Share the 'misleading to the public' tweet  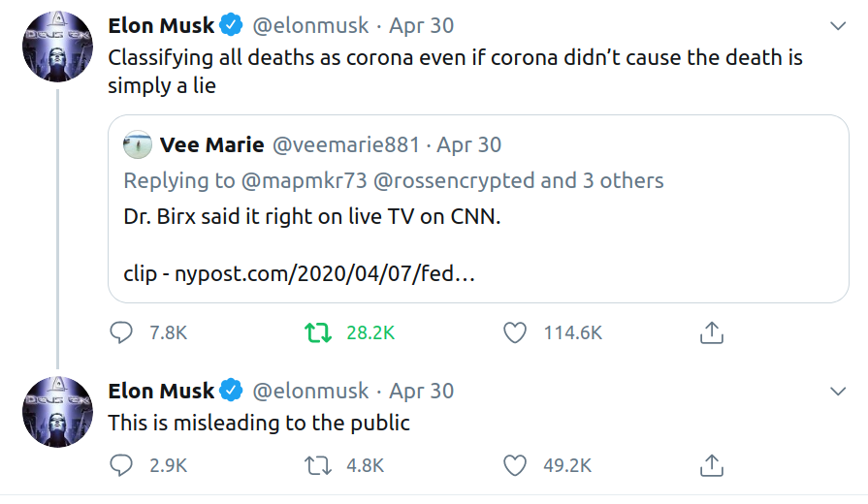(x=711, y=465)
